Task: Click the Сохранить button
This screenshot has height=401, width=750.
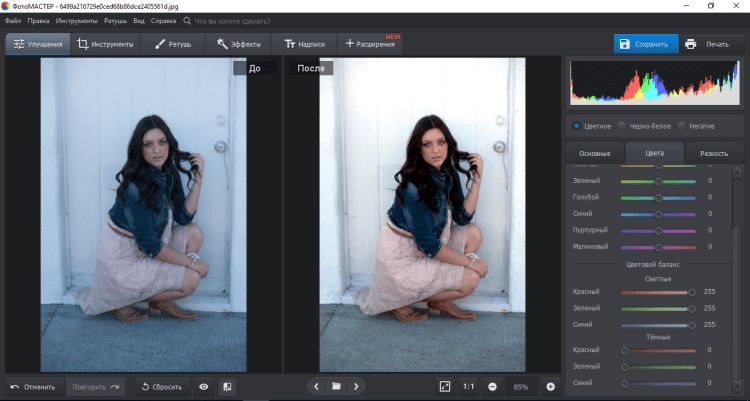Action: (646, 44)
